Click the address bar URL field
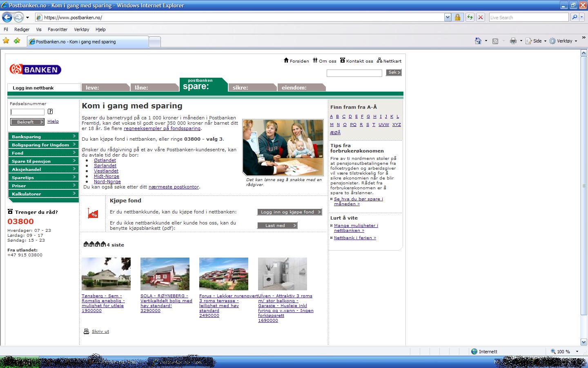The height and width of the screenshot is (368, 588). tap(239, 18)
